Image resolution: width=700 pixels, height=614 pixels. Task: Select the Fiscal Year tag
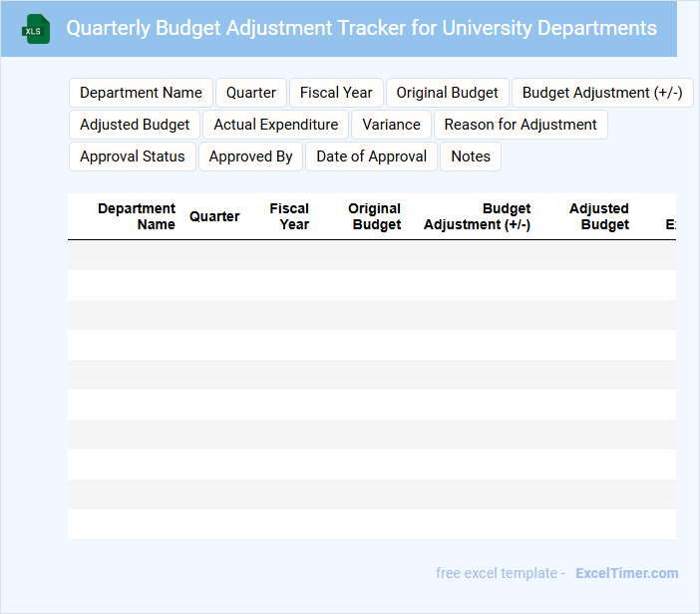[336, 93]
